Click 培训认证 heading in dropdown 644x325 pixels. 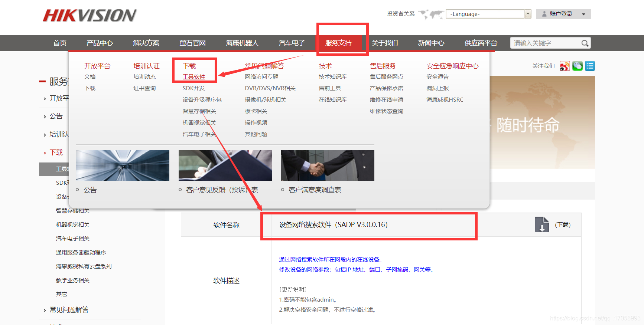coord(146,66)
